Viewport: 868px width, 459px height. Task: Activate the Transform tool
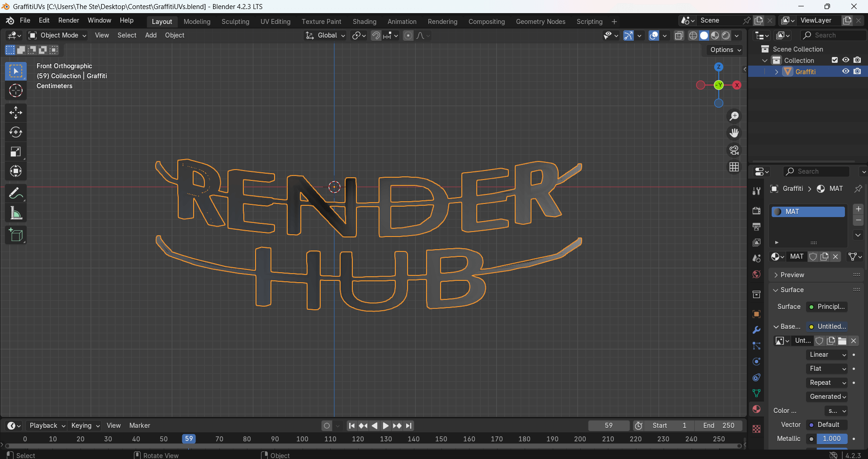(16, 171)
